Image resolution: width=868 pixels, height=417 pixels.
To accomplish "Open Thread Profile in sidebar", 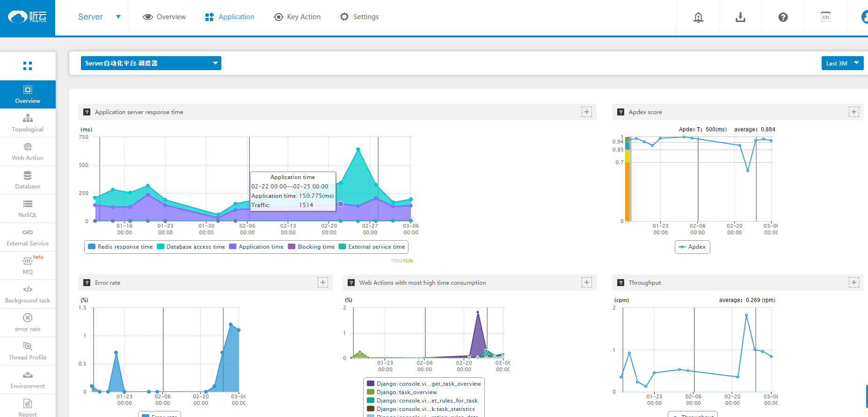I will coord(28,352).
